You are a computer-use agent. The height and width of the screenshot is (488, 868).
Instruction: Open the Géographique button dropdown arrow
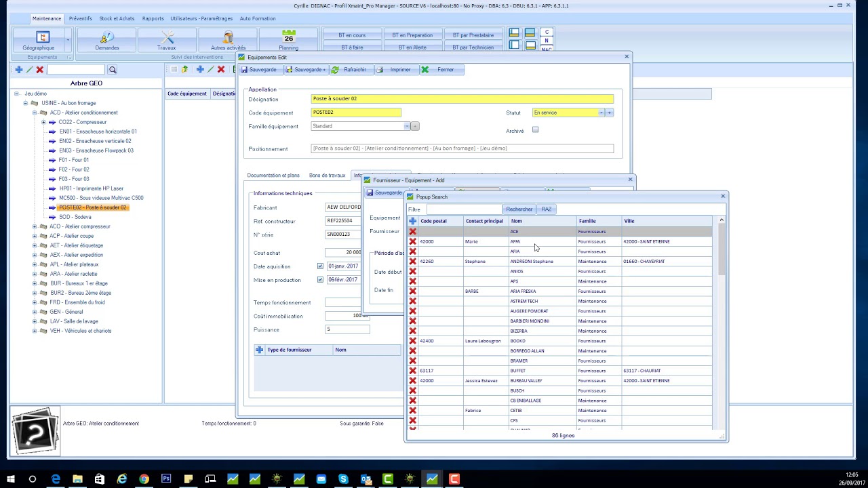(x=68, y=40)
